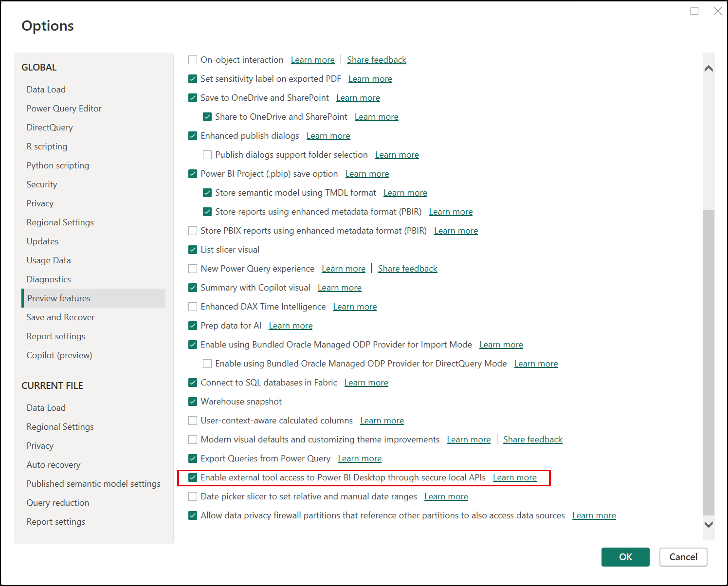Image resolution: width=728 pixels, height=586 pixels.
Task: Select Query reduction in sidebar
Action: 58,503
